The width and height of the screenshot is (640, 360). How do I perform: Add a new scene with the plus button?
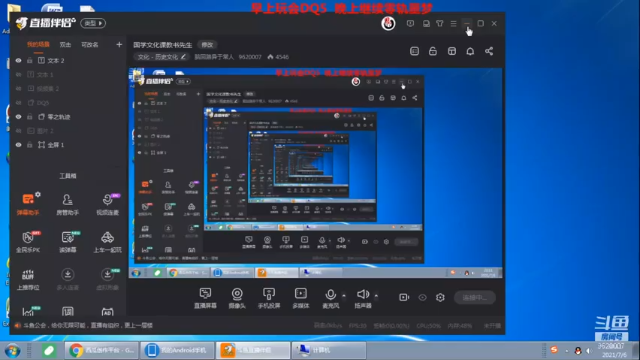(x=119, y=44)
